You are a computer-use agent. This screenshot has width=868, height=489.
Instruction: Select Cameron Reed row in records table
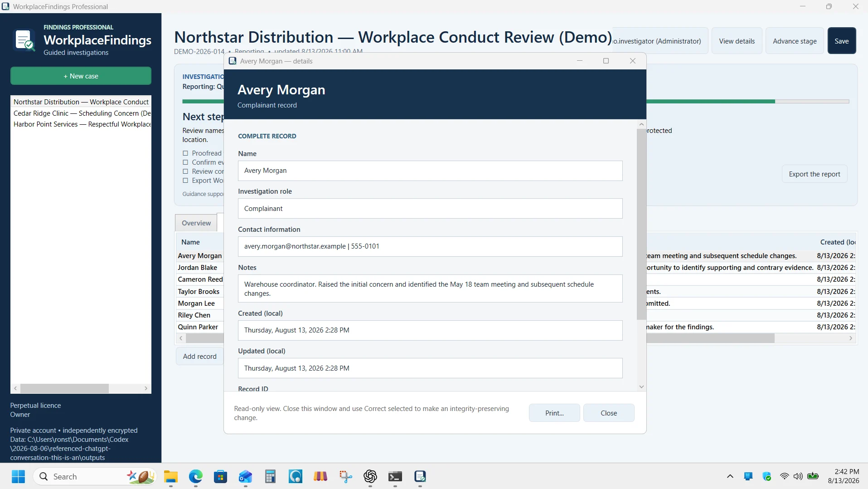point(200,279)
